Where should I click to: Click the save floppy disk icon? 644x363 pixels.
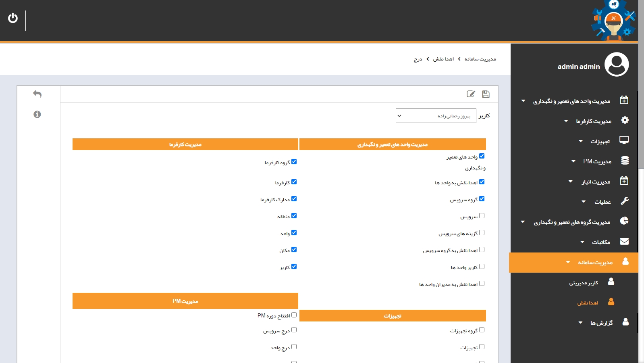click(x=486, y=94)
